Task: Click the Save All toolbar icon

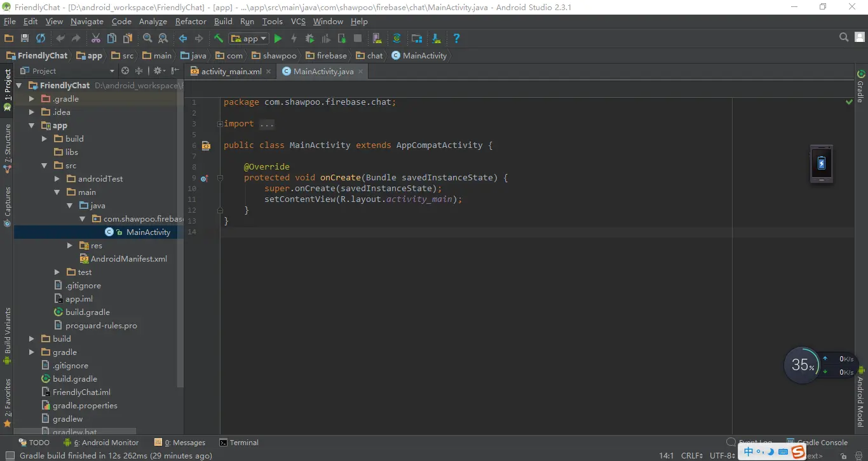Action: click(x=25, y=39)
